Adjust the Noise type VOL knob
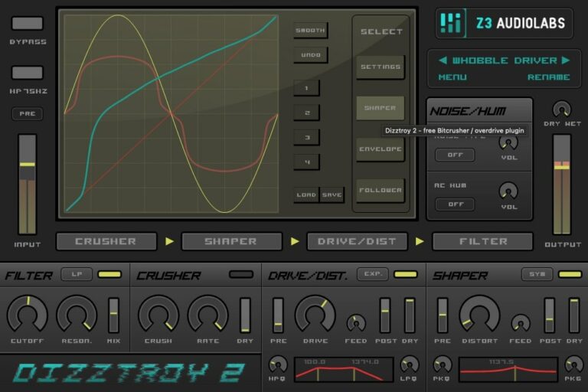Screen dimensions: 588x392 click(x=508, y=142)
